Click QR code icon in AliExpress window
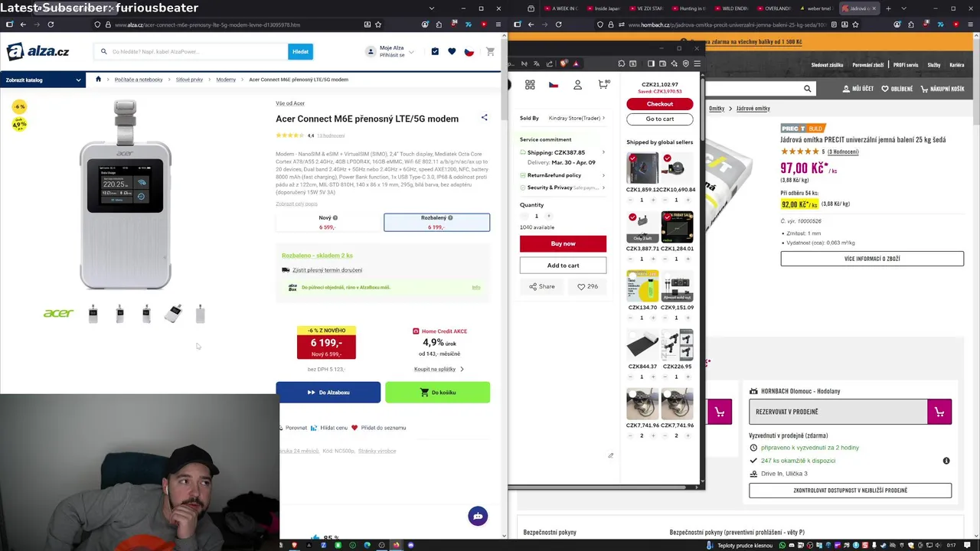The image size is (980, 551). click(530, 85)
